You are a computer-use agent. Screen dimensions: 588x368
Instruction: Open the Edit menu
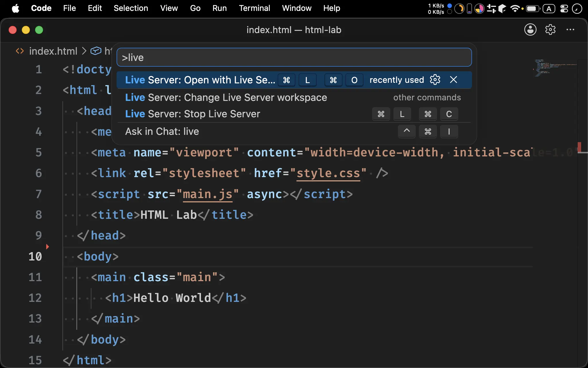[95, 8]
